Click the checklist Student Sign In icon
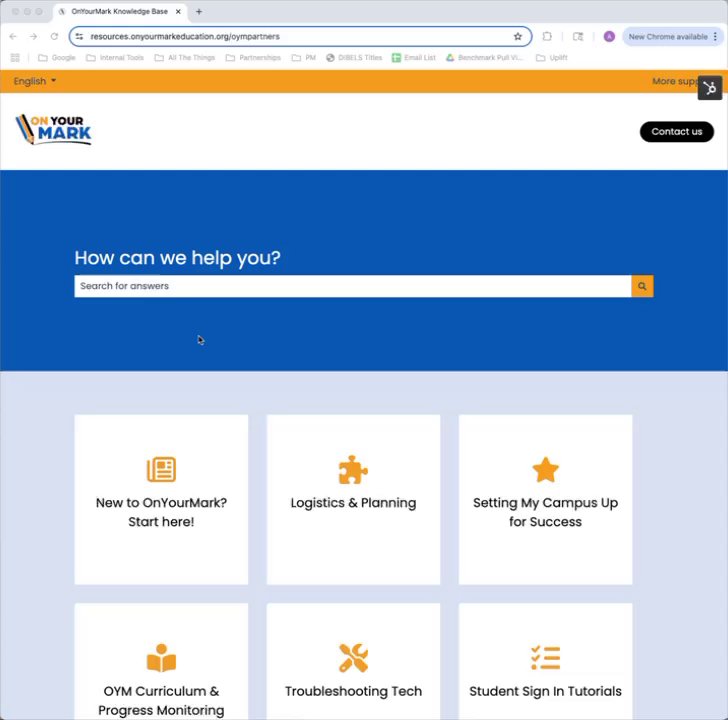Screen dimensions: 728x720 pos(546,658)
